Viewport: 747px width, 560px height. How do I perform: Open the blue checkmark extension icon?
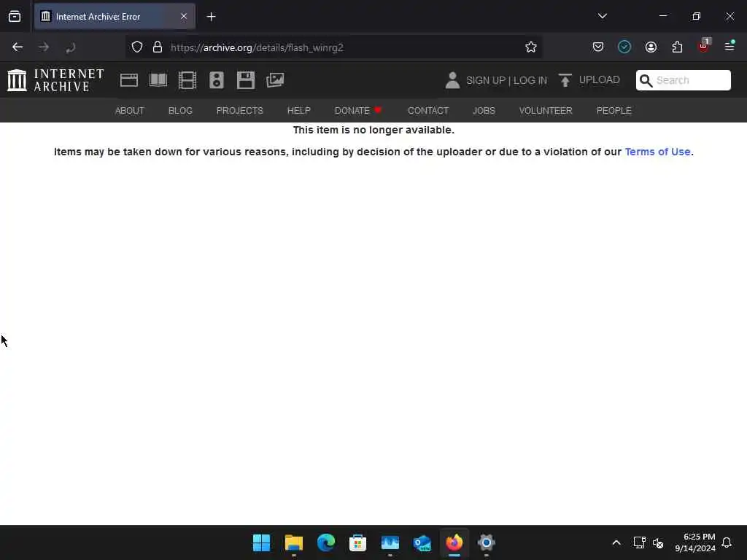624,47
